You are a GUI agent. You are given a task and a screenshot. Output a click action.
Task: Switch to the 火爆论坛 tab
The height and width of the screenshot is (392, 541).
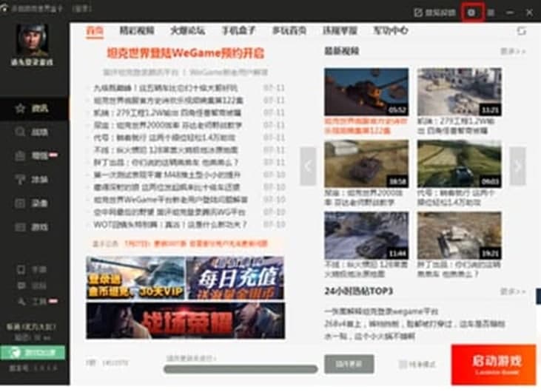[188, 30]
